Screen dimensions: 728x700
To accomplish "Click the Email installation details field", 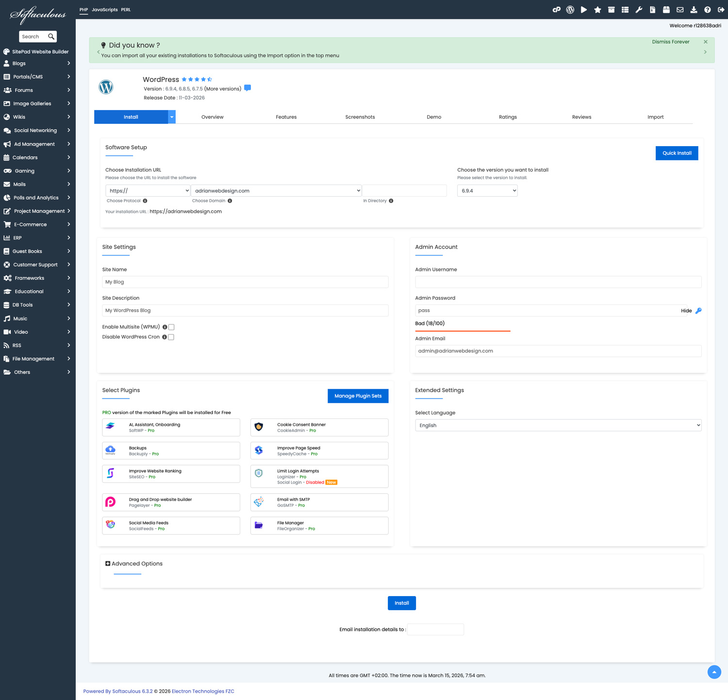I will click(435, 630).
